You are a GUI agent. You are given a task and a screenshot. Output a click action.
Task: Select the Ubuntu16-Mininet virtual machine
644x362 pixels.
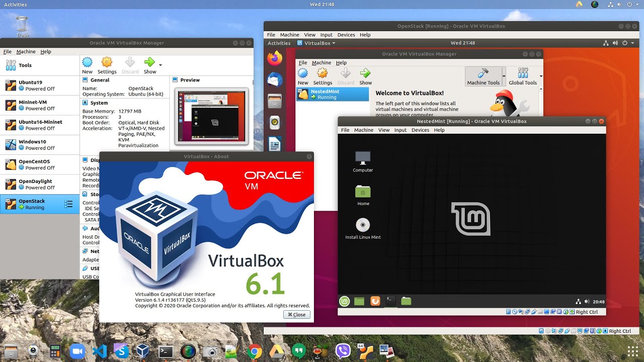[x=40, y=125]
